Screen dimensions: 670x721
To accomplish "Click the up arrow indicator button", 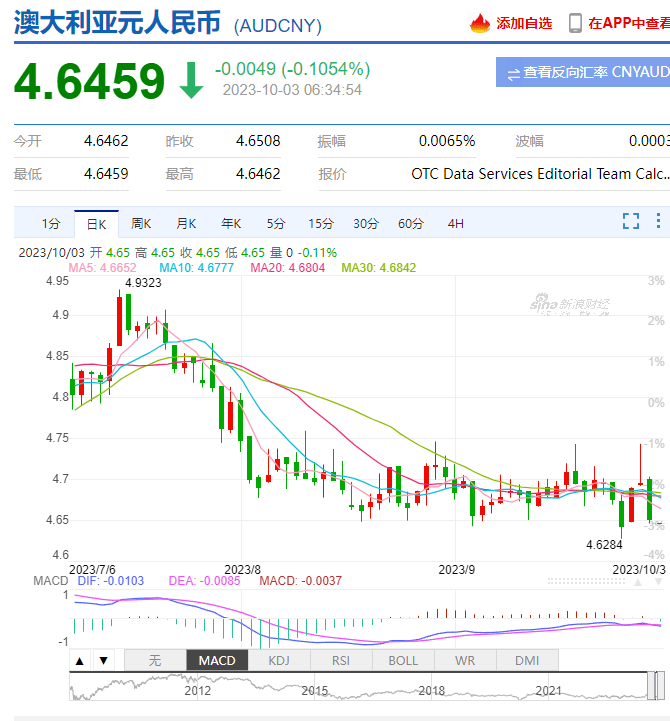I will click(80, 660).
